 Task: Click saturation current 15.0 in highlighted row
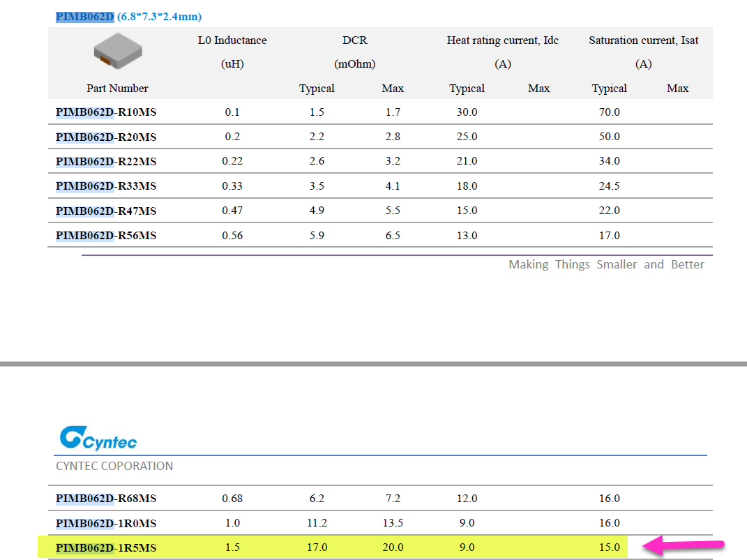610,547
